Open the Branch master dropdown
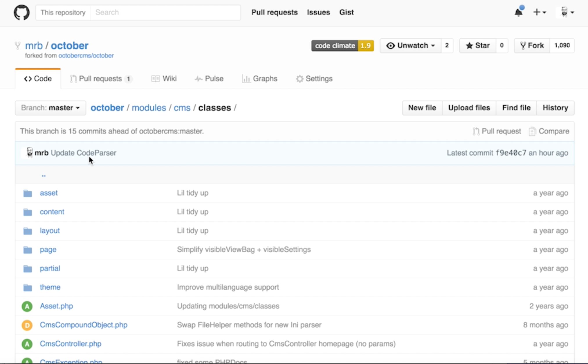 [x=50, y=108]
